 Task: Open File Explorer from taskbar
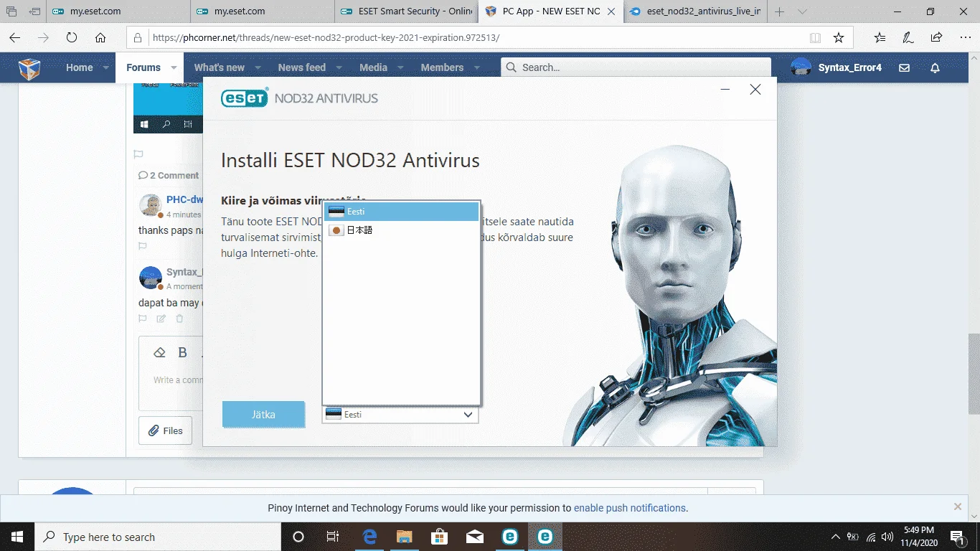point(405,537)
